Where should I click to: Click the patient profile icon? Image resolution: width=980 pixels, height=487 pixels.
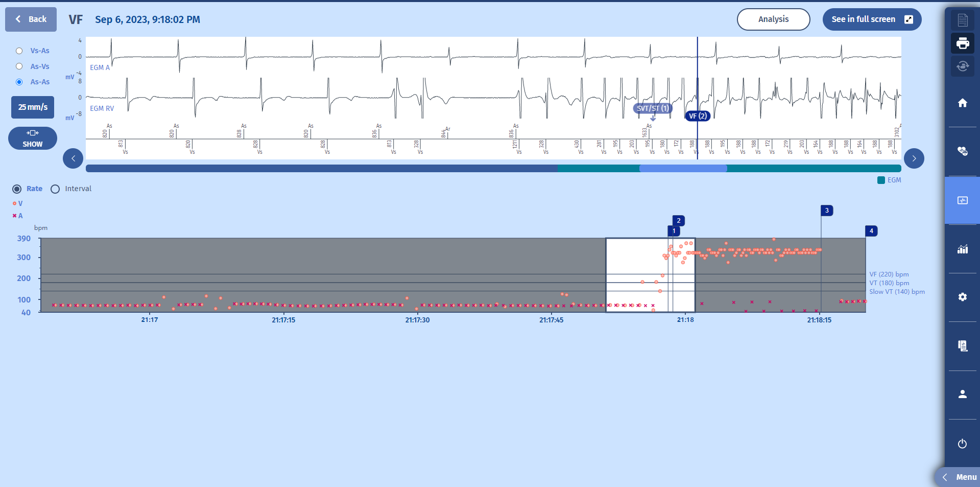pyautogui.click(x=962, y=394)
